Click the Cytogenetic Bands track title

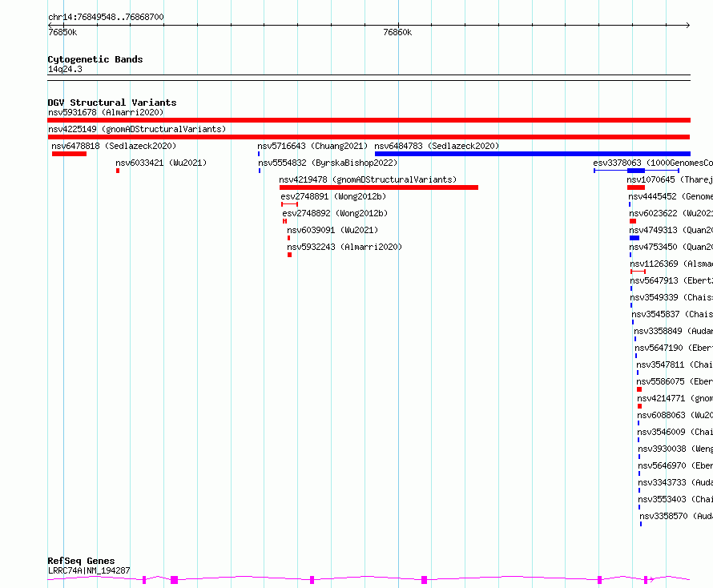95,59
